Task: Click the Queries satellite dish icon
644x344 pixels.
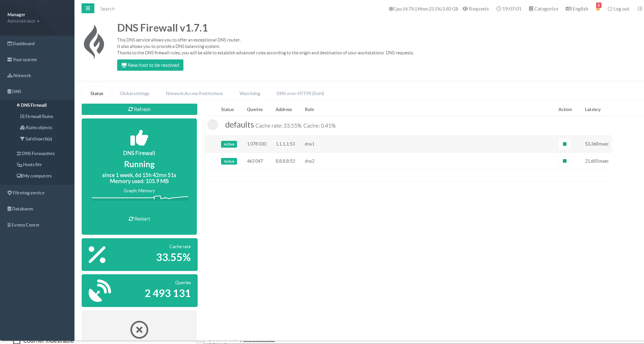Action: pyautogui.click(x=100, y=291)
